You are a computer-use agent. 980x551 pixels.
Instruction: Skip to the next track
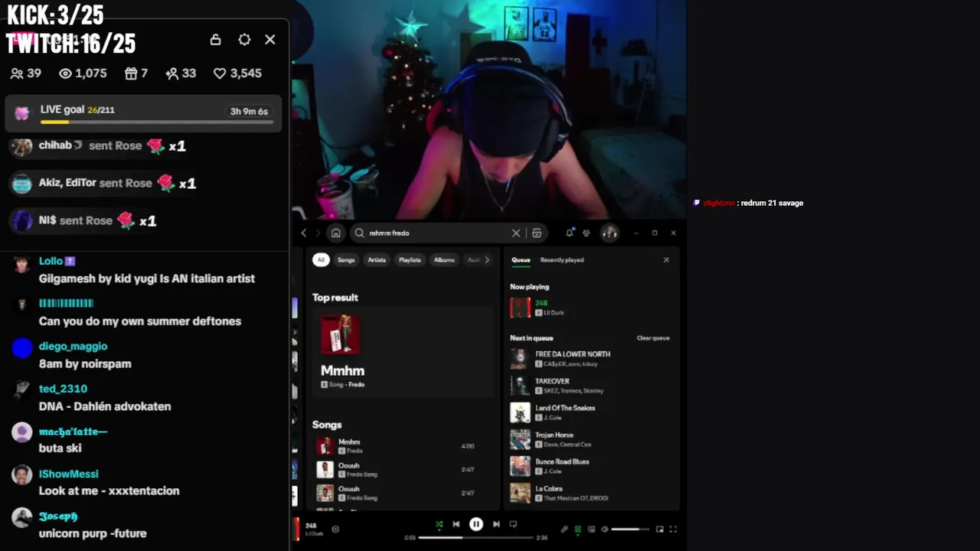click(x=495, y=524)
